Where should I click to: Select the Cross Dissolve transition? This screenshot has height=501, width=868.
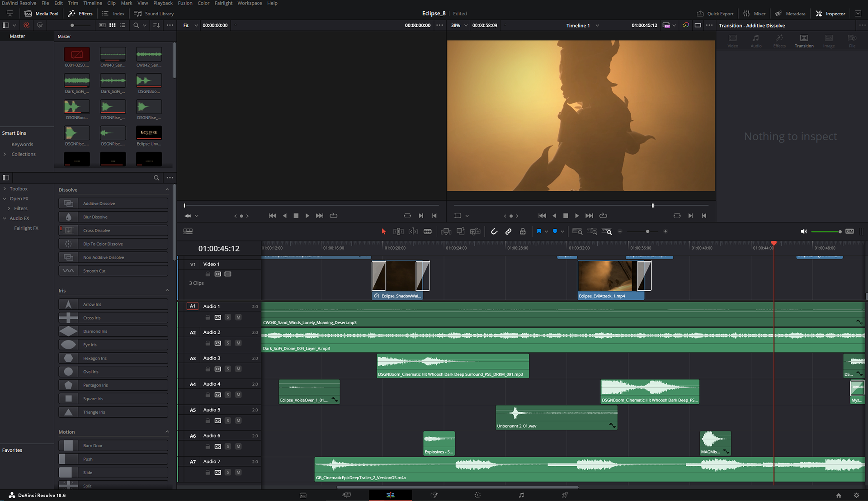point(113,231)
